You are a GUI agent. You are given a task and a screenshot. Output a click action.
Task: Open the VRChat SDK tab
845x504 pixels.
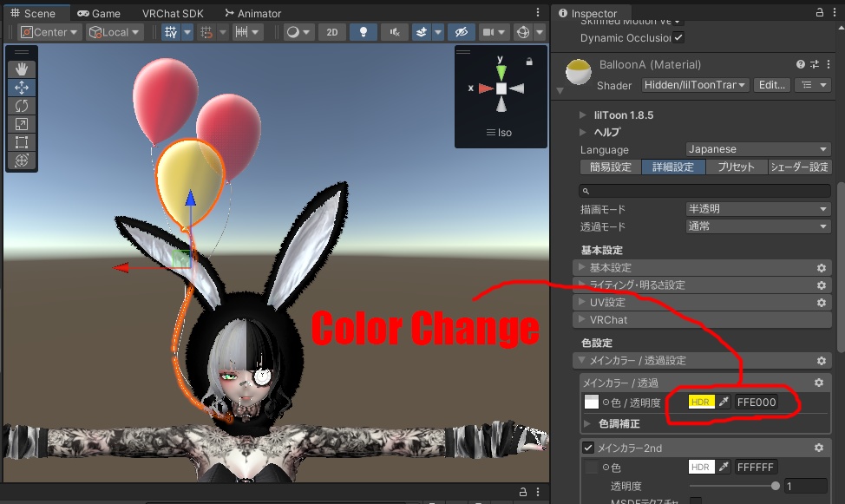coord(173,13)
